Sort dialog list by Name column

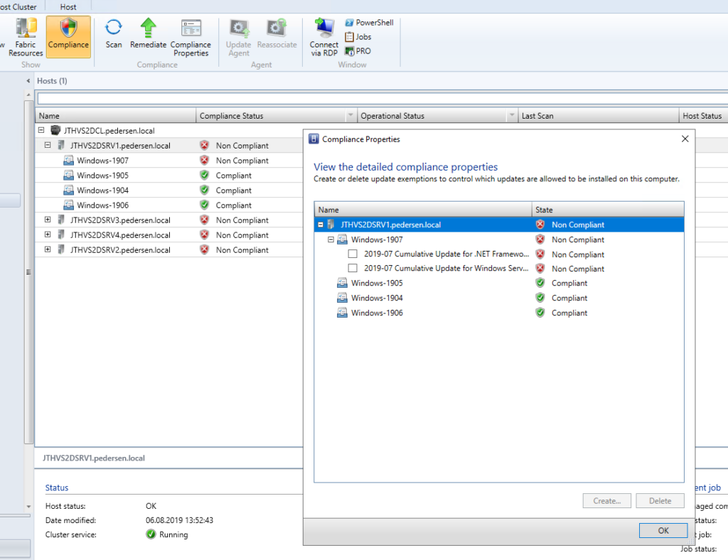(x=423, y=210)
